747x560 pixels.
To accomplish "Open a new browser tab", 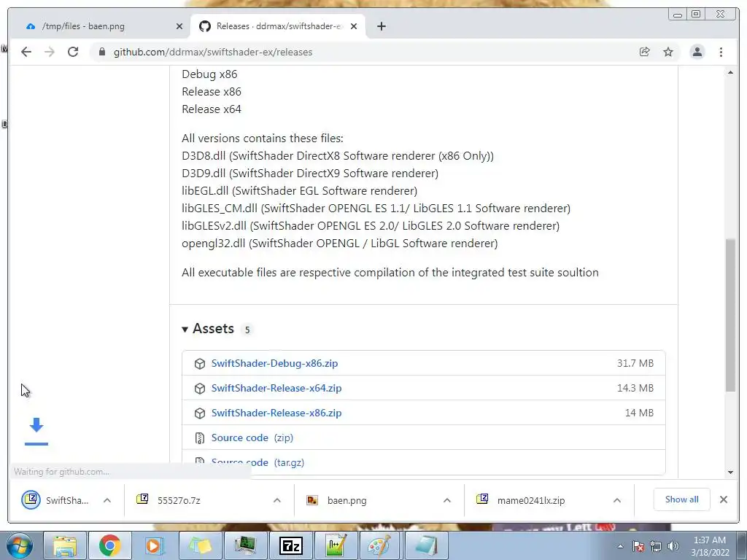I will pos(381,26).
